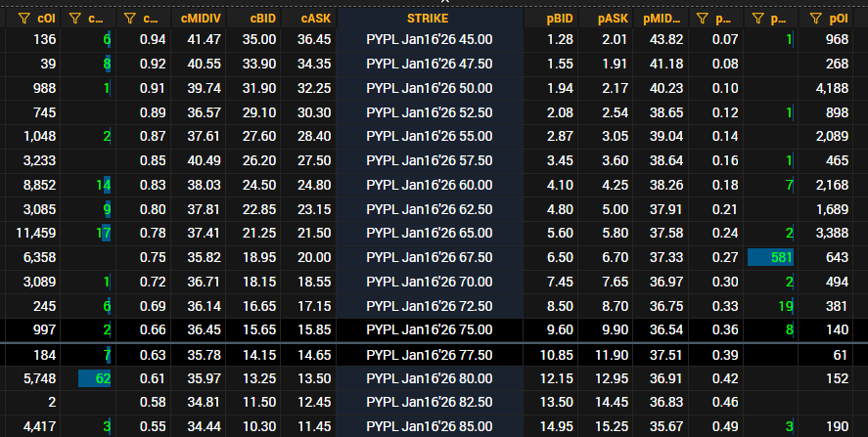Open the filter icon on the pOI column
The image size is (868, 437).
coord(815,19)
